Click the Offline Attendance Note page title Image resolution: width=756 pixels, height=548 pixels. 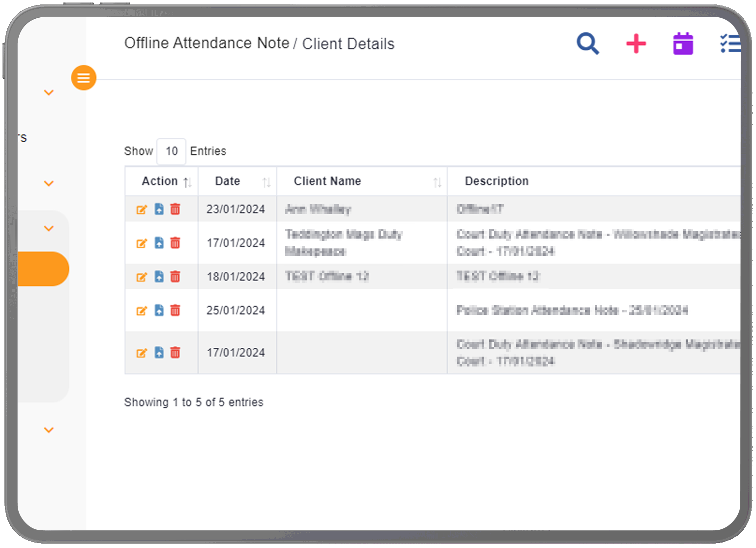click(x=206, y=43)
